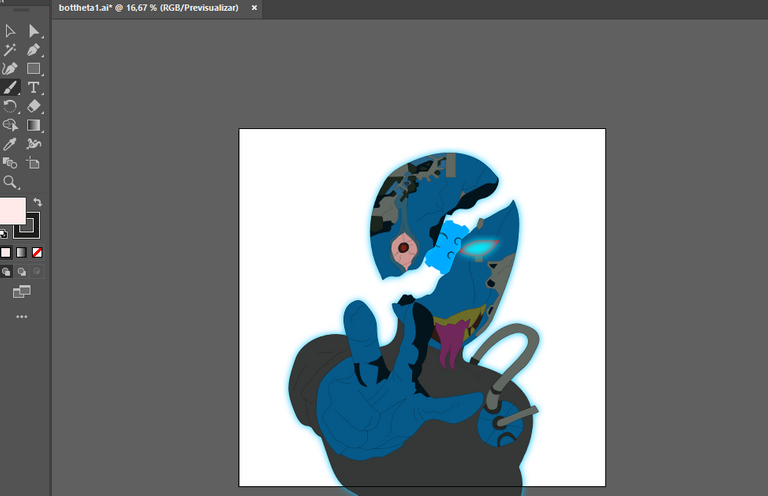Select the Pen tool
The height and width of the screenshot is (496, 768).
pos(33,50)
